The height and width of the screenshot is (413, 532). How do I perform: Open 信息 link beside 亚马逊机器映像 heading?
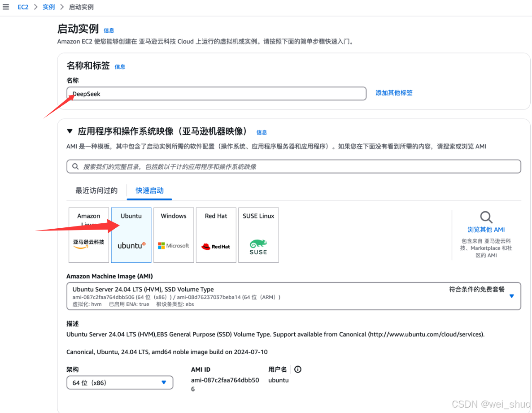(262, 132)
